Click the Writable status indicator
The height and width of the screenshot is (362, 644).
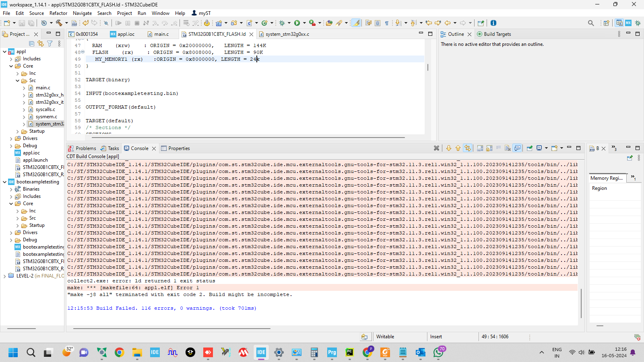click(385, 336)
